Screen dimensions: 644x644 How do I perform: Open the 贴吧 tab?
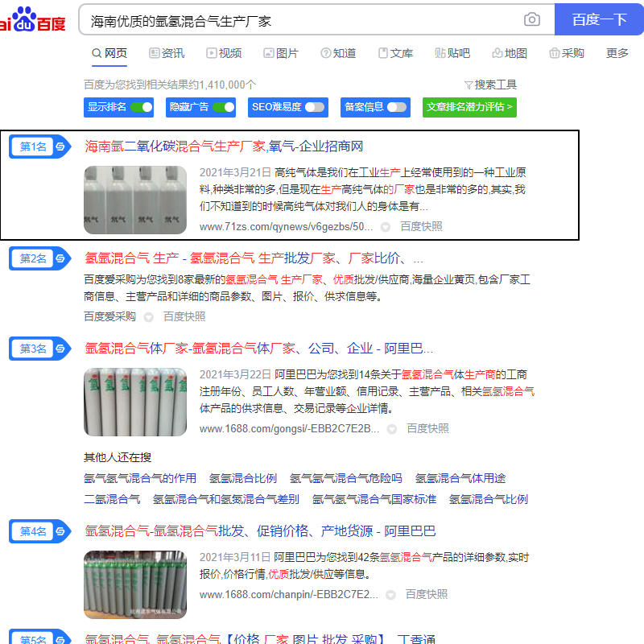452,53
